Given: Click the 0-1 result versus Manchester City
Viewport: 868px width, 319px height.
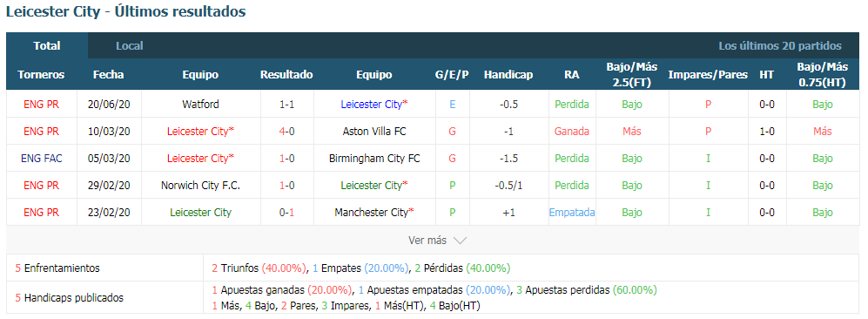Looking at the screenshot, I should point(286,212).
